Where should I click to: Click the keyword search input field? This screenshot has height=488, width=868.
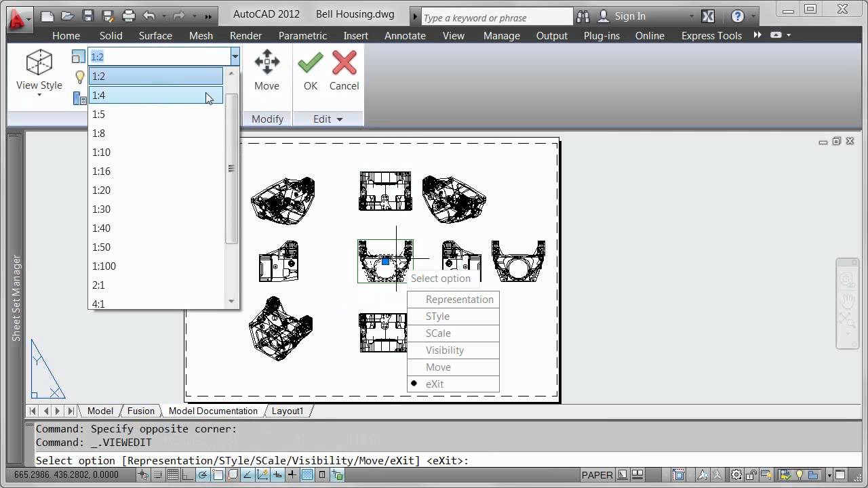pyautogui.click(x=496, y=18)
